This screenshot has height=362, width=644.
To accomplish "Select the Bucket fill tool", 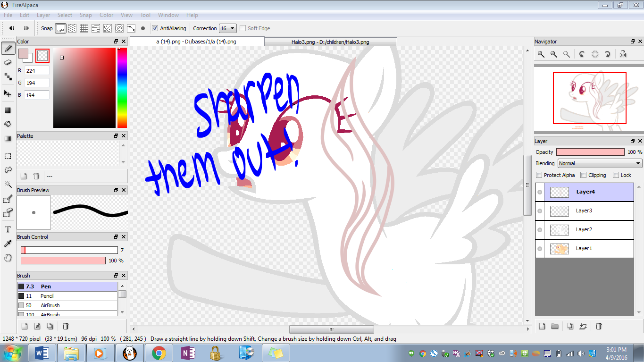I will click(8, 124).
